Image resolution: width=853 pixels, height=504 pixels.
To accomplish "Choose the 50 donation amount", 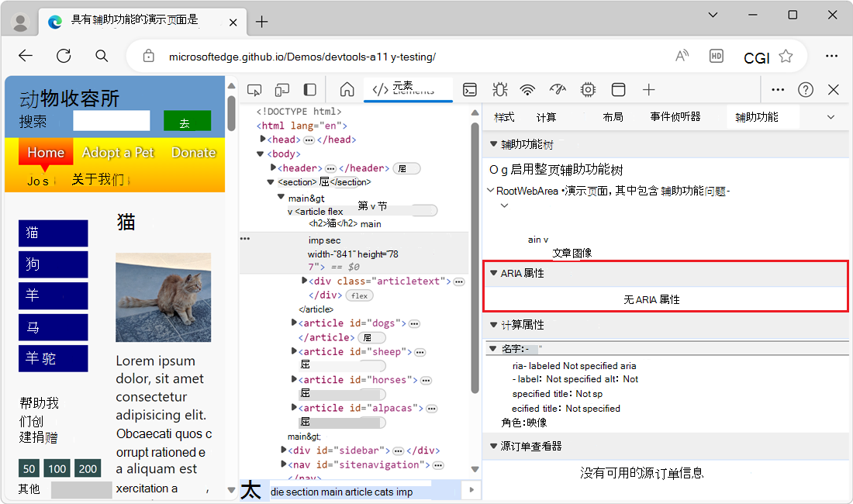I will pyautogui.click(x=29, y=468).
